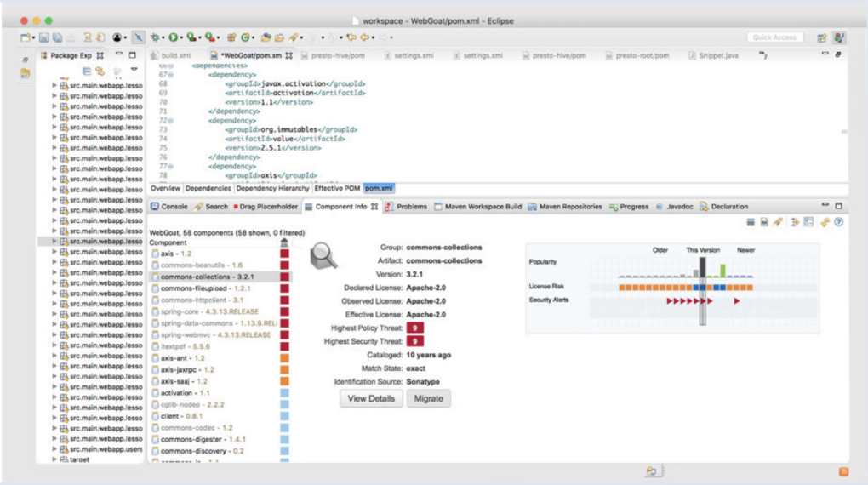Click the Open Type toolbar icon
This screenshot has width=868, height=485.
point(266,37)
